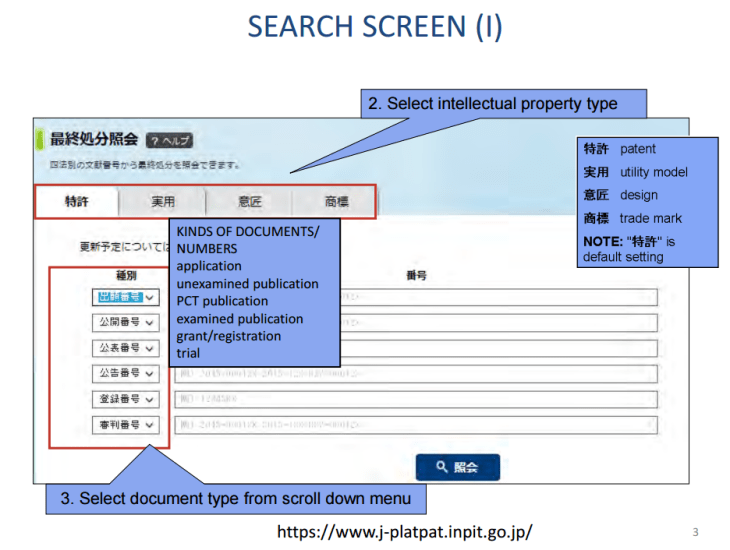
Task: Open the 審判番号 dropdown menu
Action: 125,425
